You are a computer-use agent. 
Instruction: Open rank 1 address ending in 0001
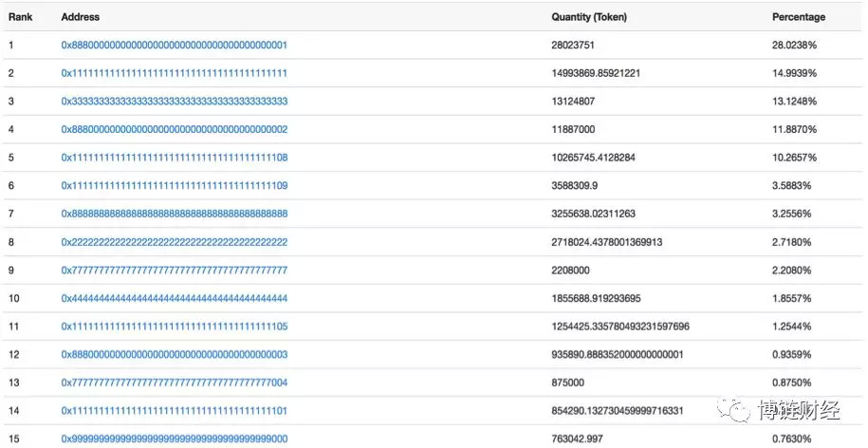(174, 45)
